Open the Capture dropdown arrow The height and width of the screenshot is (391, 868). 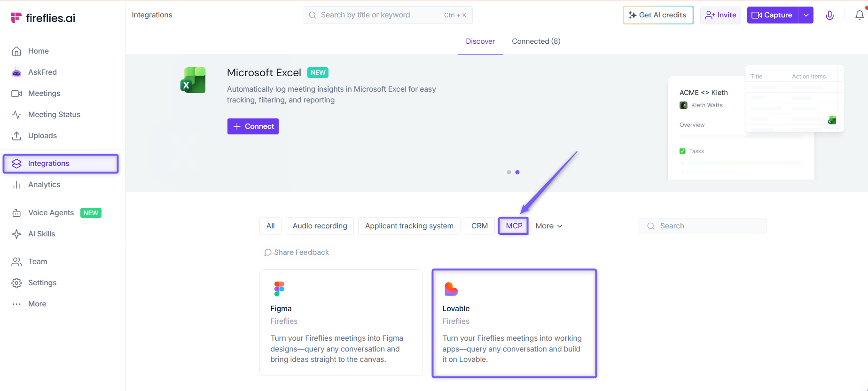coord(806,15)
